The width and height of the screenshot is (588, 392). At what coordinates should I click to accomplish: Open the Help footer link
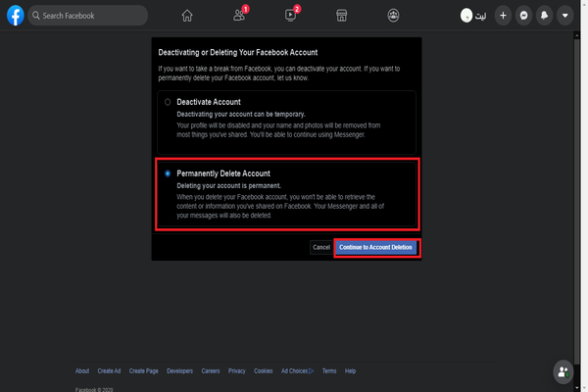click(x=350, y=371)
